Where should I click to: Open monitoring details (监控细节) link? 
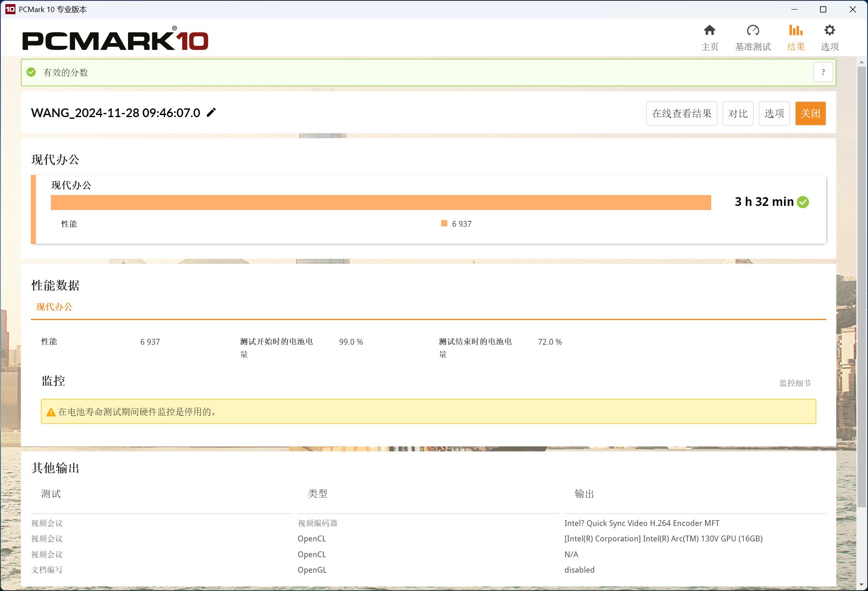pyautogui.click(x=795, y=383)
